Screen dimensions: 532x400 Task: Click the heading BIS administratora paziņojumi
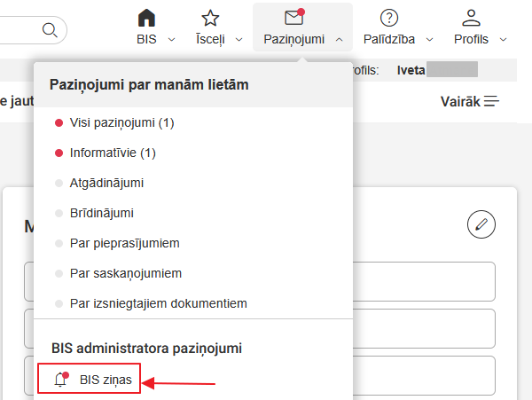click(x=146, y=349)
